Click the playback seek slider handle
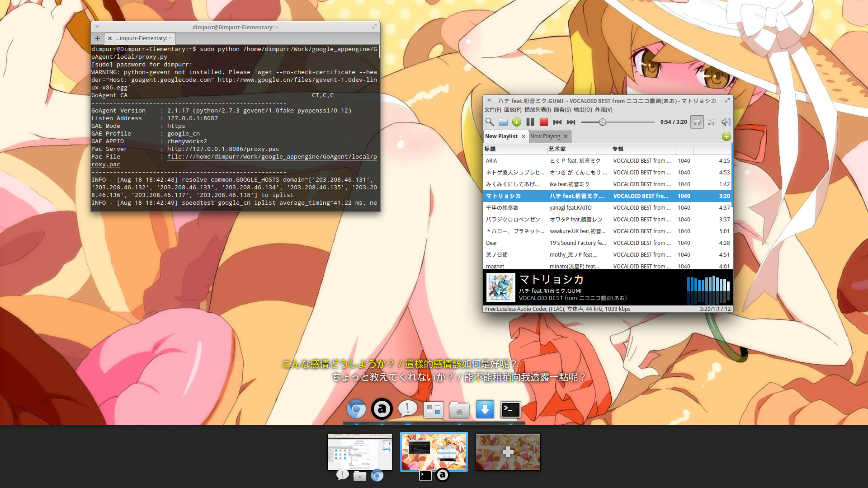The image size is (868, 488). tap(602, 122)
